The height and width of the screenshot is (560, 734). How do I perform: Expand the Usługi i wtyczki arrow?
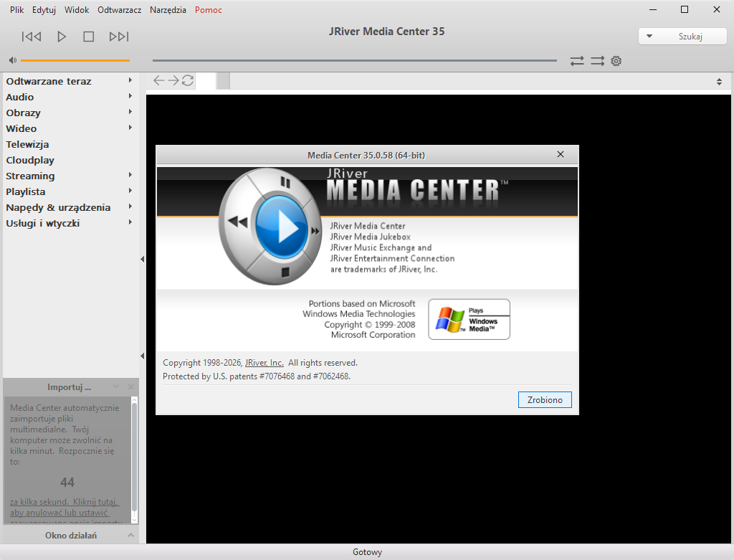coord(130,222)
